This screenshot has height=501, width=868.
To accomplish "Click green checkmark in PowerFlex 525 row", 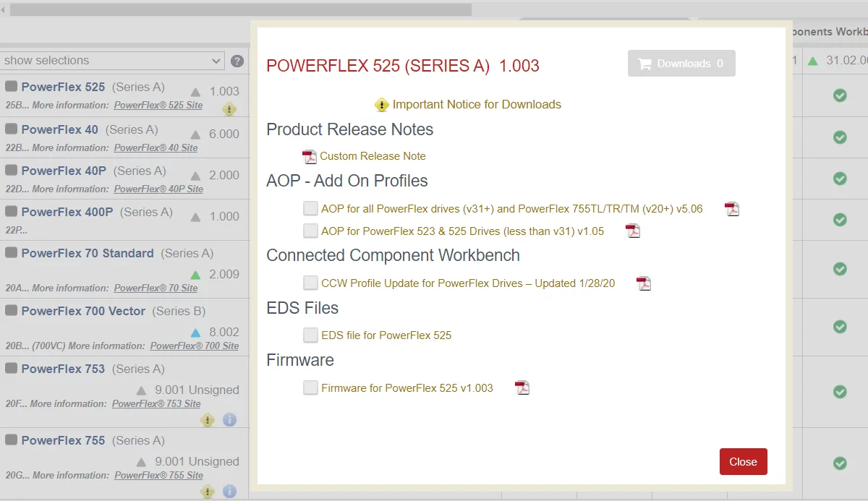I will (840, 95).
